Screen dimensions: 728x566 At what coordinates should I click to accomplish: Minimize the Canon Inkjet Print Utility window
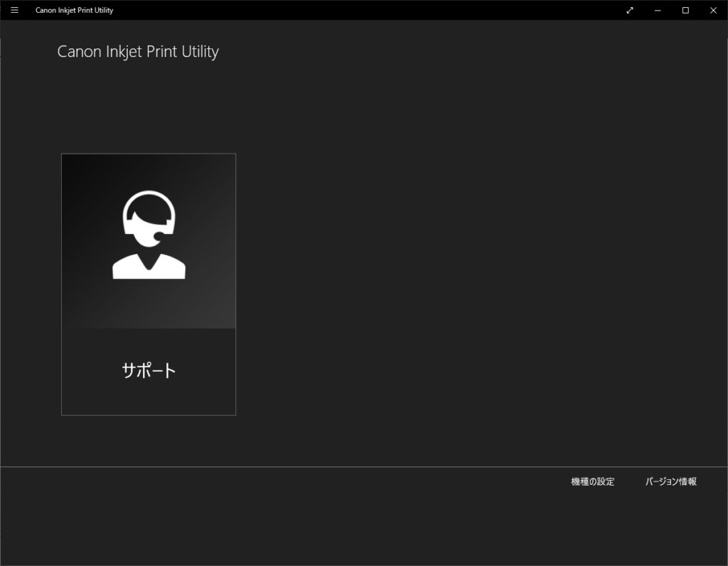pos(658,10)
